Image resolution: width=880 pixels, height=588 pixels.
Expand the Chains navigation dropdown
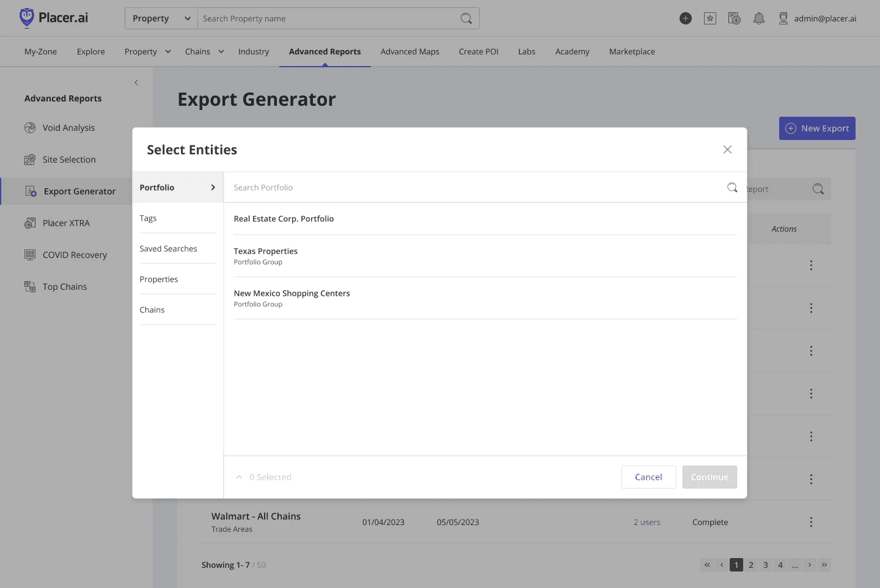204,51
